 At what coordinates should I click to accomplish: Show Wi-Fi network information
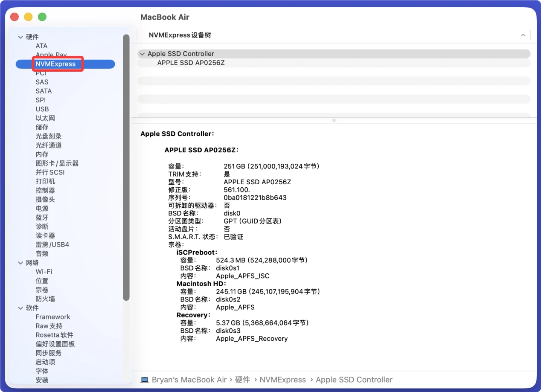[44, 272]
